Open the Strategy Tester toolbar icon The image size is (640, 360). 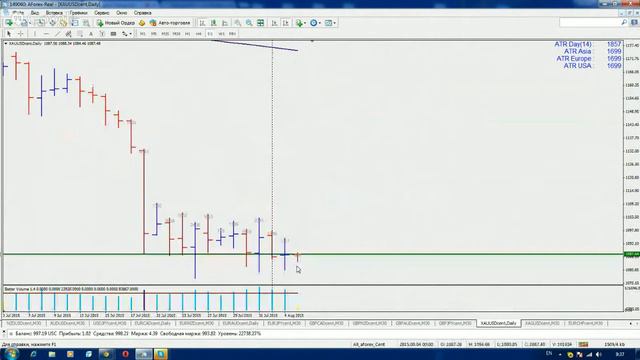click(x=86, y=23)
